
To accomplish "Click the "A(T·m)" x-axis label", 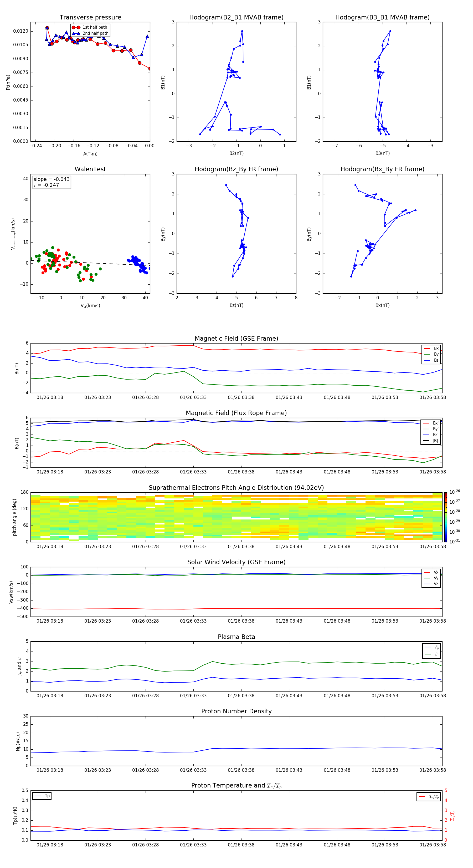I will (90, 154).
